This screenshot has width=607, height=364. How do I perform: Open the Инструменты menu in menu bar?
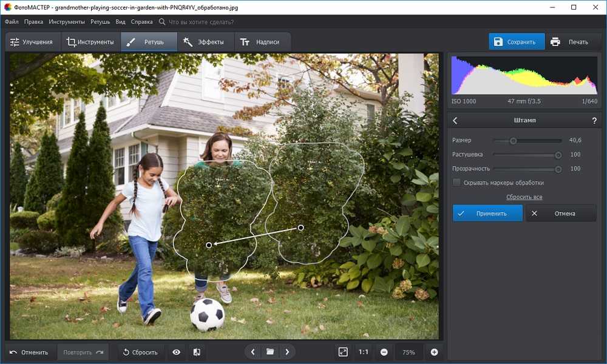67,22
